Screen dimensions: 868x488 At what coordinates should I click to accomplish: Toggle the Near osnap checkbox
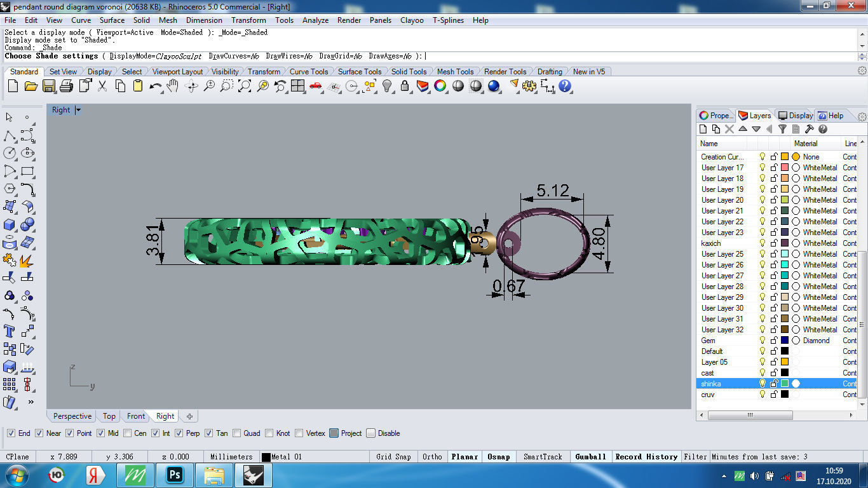39,433
